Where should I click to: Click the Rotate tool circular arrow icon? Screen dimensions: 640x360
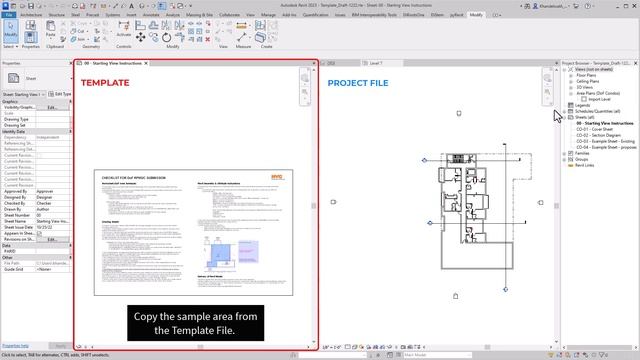[x=167, y=38]
